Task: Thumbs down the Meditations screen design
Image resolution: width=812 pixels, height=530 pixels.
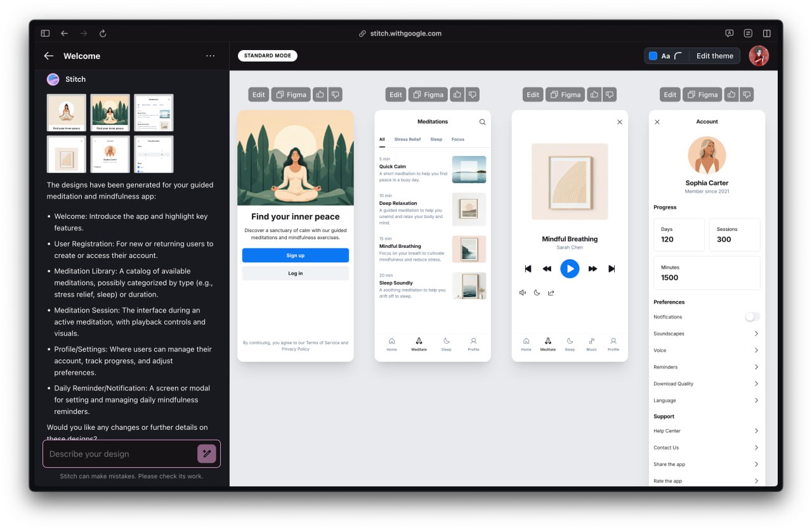Action: tap(473, 94)
